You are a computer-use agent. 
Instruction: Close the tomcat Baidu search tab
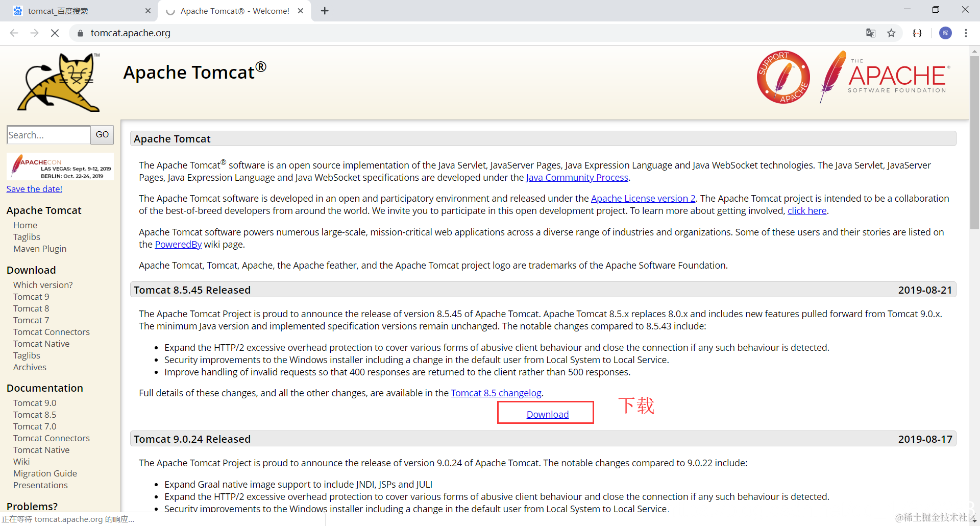148,11
